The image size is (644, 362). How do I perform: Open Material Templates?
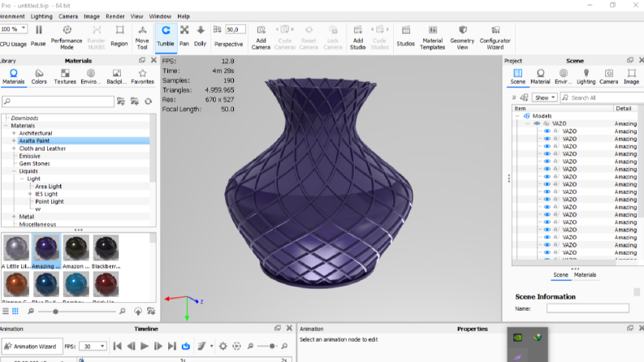(x=432, y=37)
